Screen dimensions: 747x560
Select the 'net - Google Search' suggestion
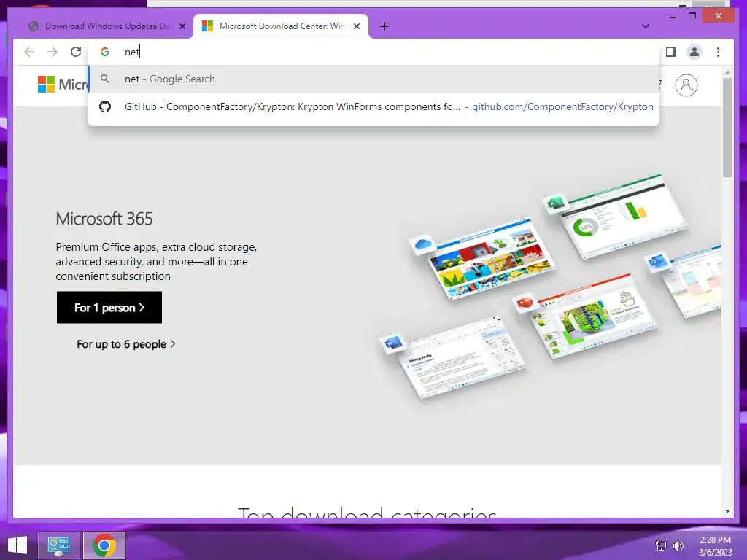pos(373,79)
